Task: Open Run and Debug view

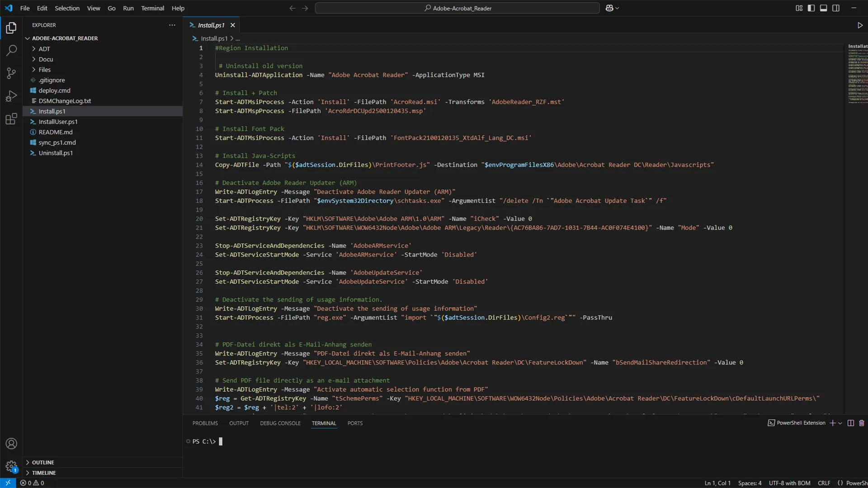Action: (x=11, y=96)
